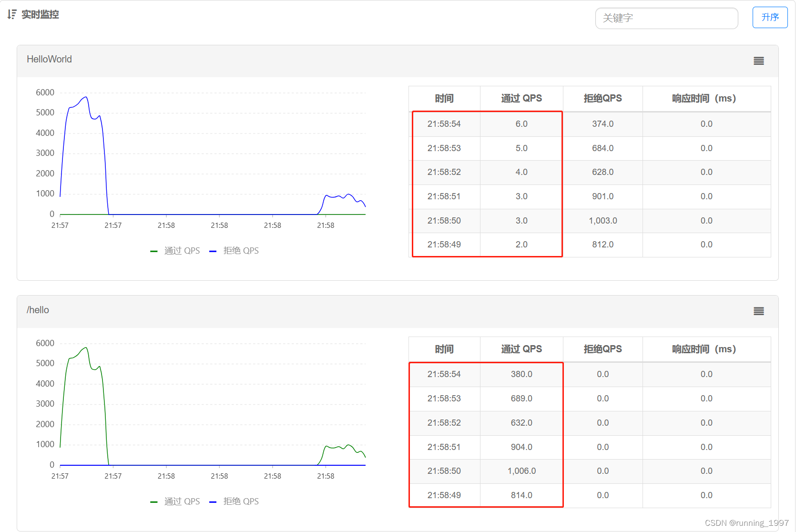Viewport: 796px width, 532px height.
Task: Focus the 关键字 keyword search field
Action: [666, 18]
